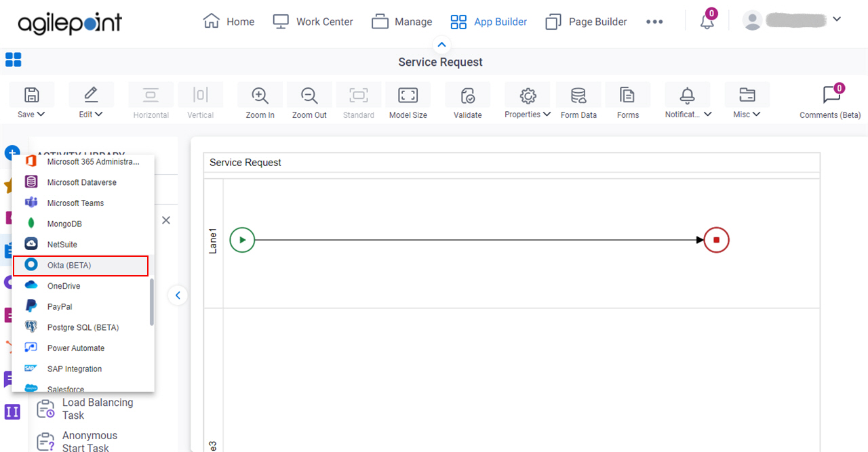Open the user account dropdown
Screen dimensions: 868x452
click(836, 19)
